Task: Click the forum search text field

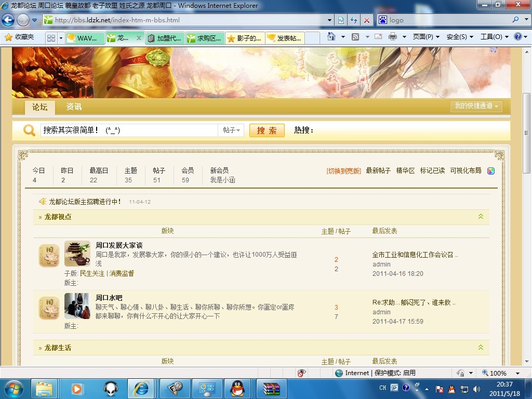Action: [129, 130]
